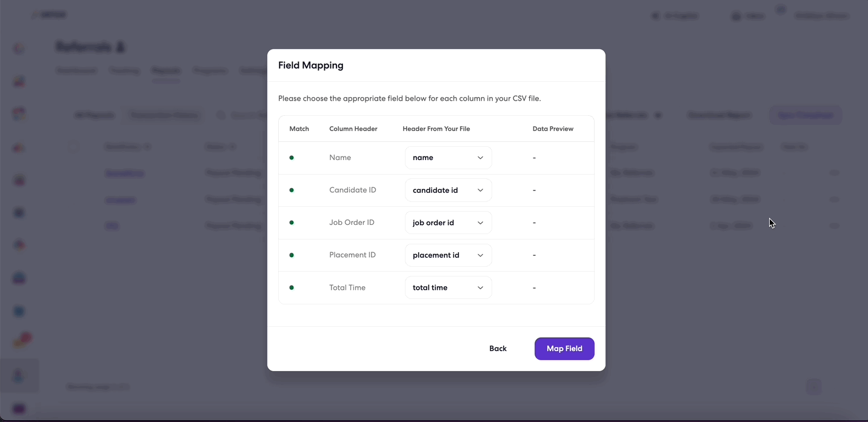
Task: Click the Name row's data preview dash
Action: (534, 158)
